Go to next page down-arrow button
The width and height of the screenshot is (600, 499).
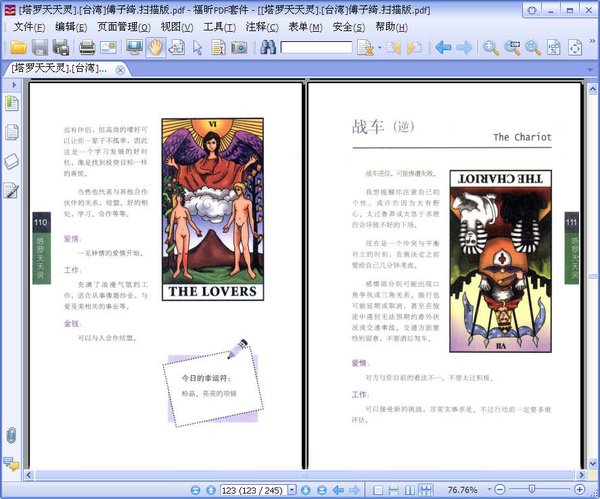[x=305, y=490]
